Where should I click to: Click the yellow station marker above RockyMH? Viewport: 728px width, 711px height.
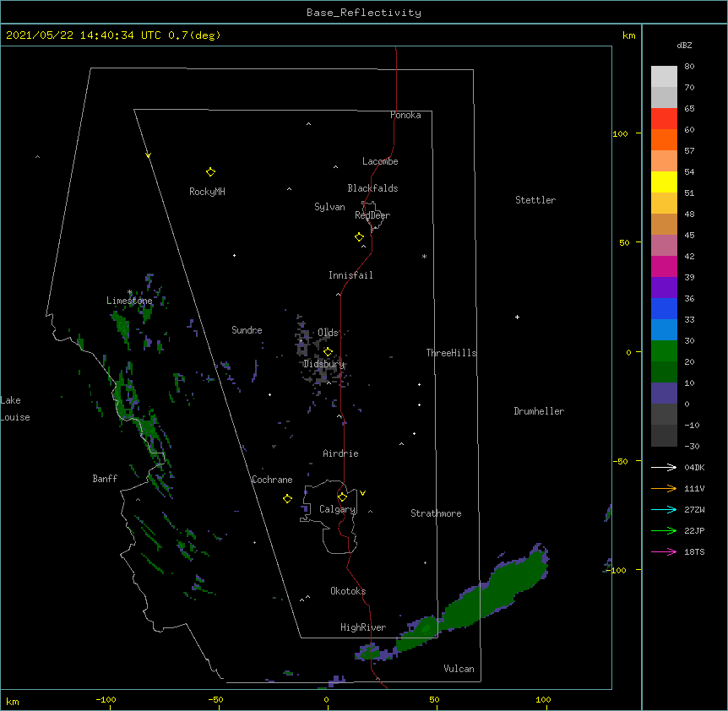[x=210, y=172]
